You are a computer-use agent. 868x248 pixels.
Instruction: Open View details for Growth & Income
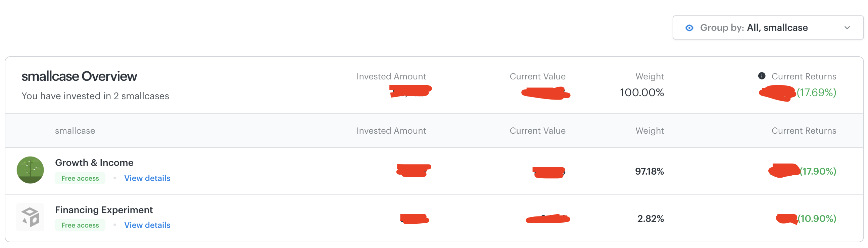click(147, 178)
